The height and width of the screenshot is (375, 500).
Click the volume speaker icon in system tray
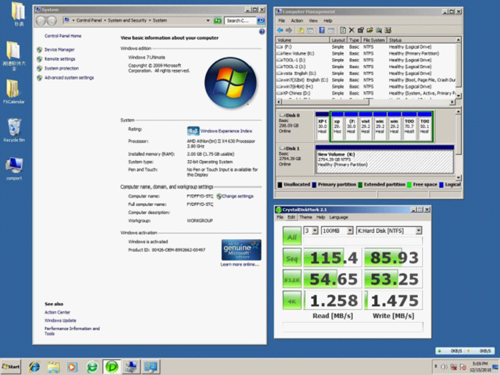(444, 367)
